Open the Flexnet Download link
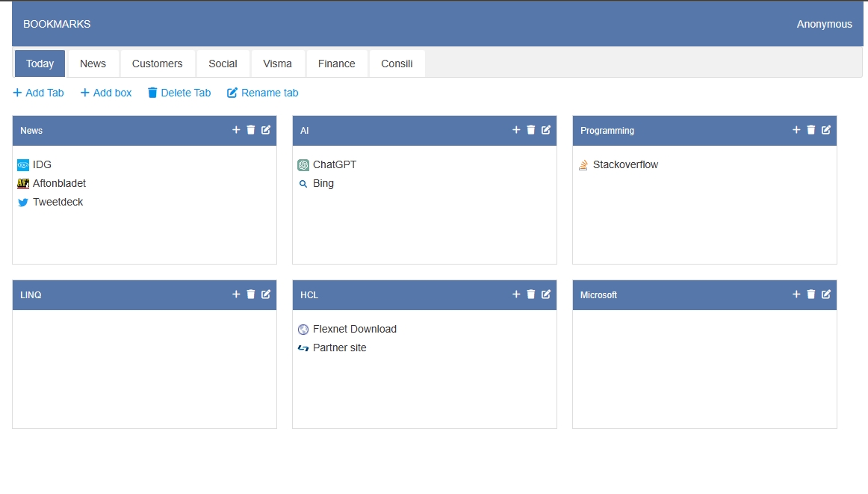The image size is (868, 494). (x=355, y=329)
